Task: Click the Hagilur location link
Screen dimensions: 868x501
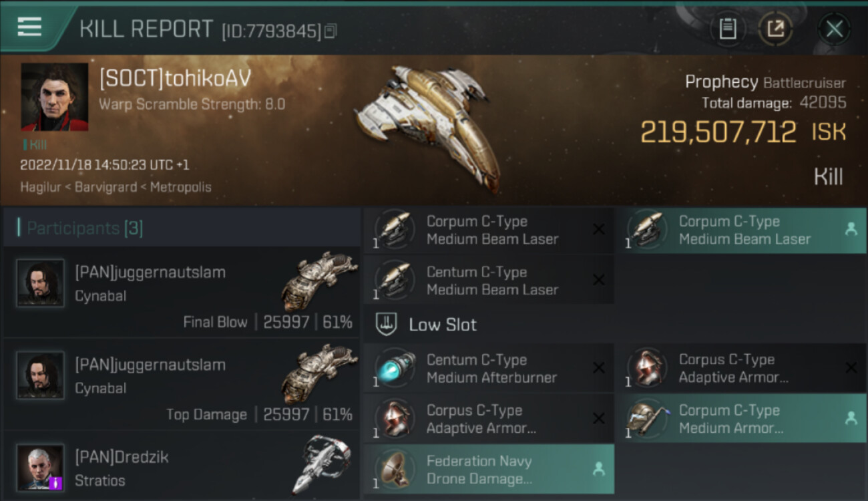Action: click(x=41, y=187)
